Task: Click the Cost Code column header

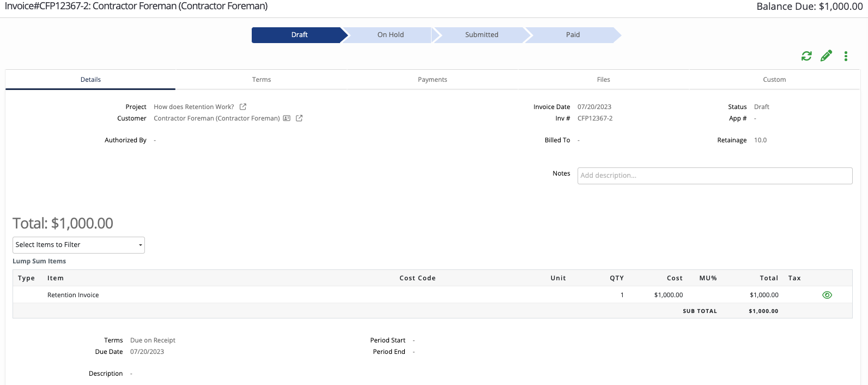Action: tap(417, 278)
